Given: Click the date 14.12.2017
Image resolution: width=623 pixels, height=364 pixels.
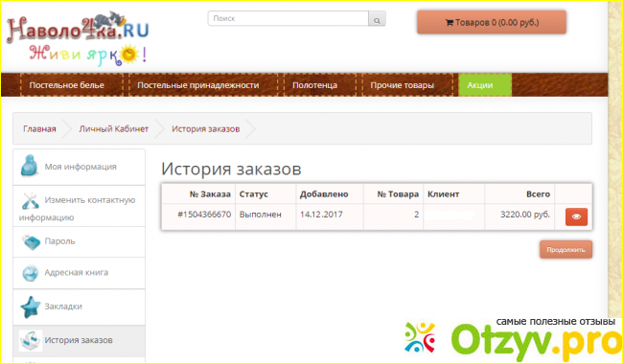Looking at the screenshot, I should coord(321,215).
